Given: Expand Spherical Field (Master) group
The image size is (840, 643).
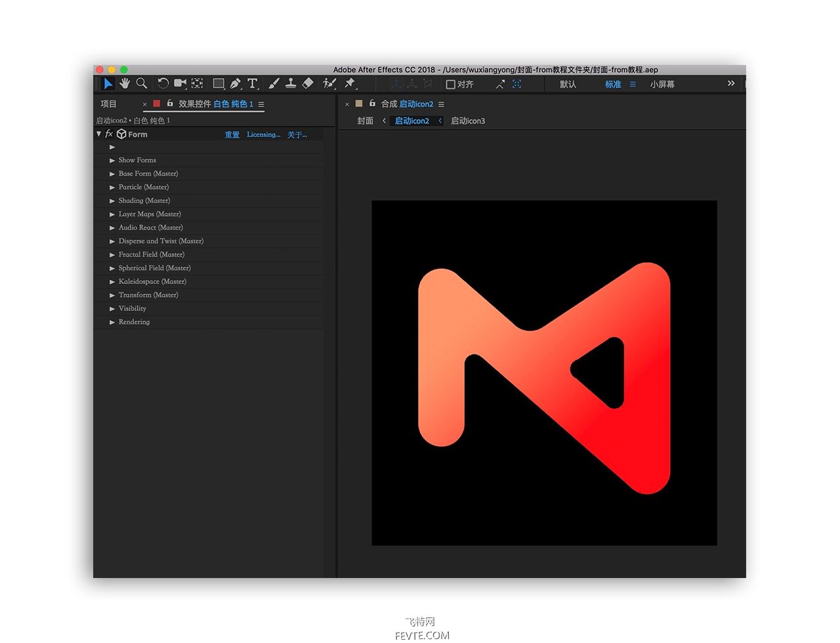Looking at the screenshot, I should (x=112, y=268).
